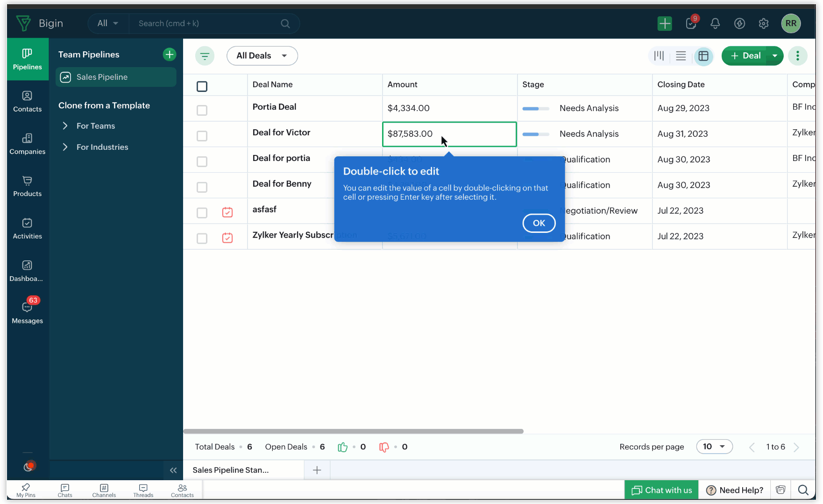Collapse the sidebar with double chevron
The height and width of the screenshot is (504, 823).
173,470
